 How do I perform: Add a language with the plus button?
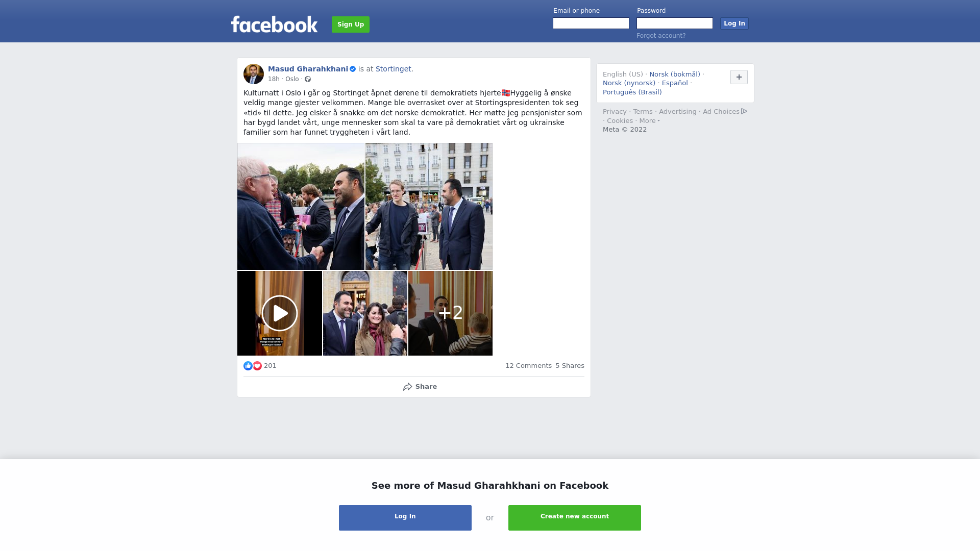tap(739, 77)
